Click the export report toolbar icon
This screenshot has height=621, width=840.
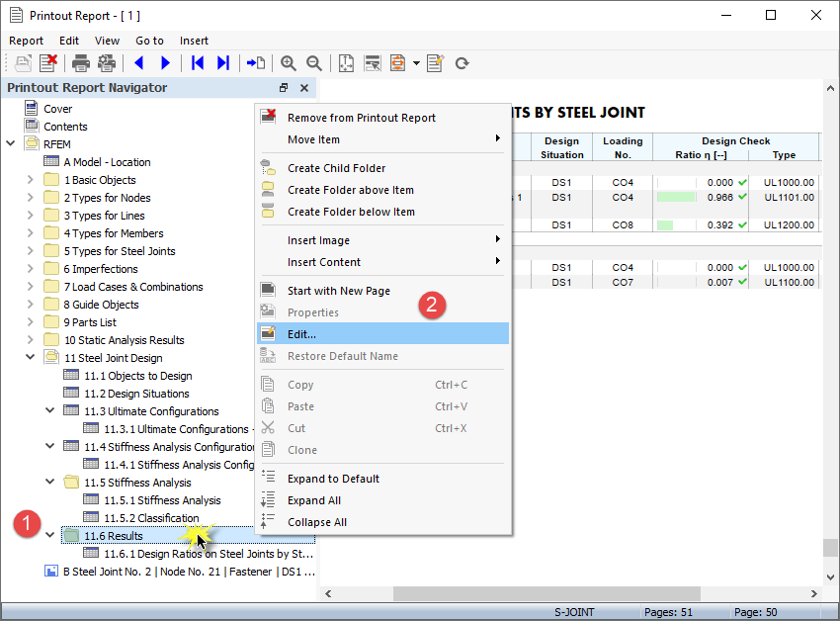[398, 62]
